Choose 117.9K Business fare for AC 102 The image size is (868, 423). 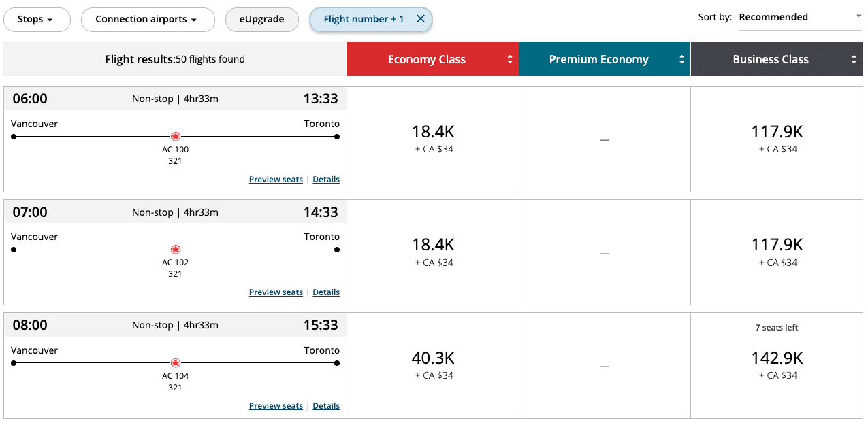[777, 251]
